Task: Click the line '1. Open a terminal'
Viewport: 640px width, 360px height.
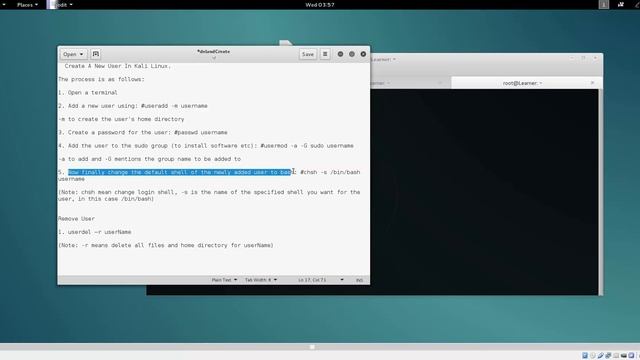Action: point(88,93)
